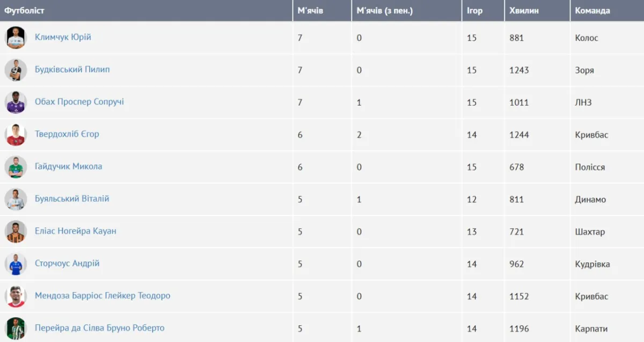This screenshot has height=342, width=644.
Task: Select Сторчоус Андрій's player avatar
Action: 16,264
